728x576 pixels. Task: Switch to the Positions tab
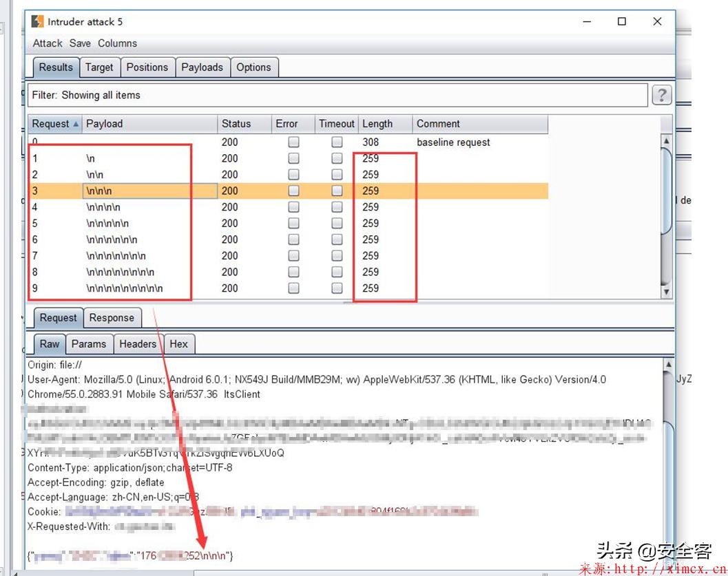point(147,67)
